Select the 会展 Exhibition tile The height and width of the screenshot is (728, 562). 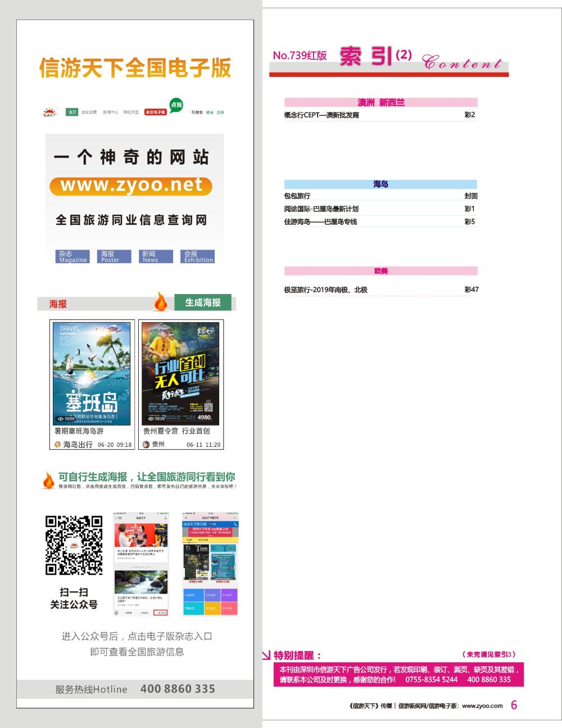point(198,256)
